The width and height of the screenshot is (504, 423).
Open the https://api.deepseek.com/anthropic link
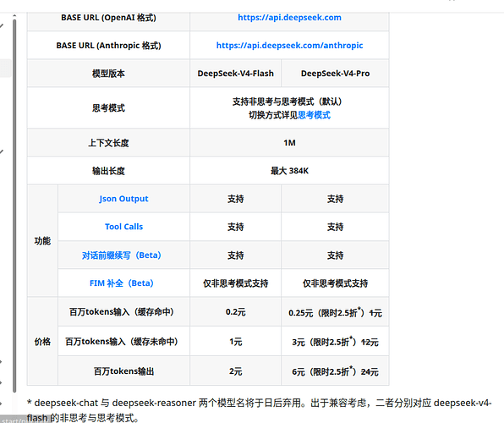point(289,46)
